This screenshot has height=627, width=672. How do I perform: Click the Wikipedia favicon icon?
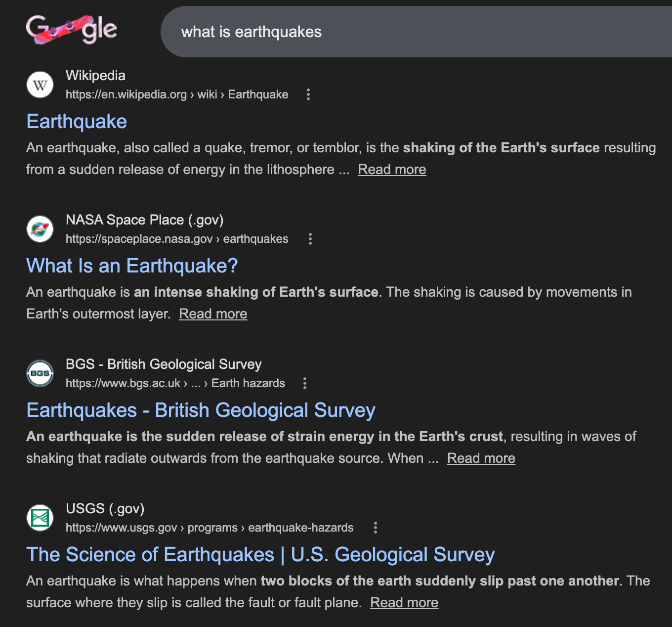[40, 85]
